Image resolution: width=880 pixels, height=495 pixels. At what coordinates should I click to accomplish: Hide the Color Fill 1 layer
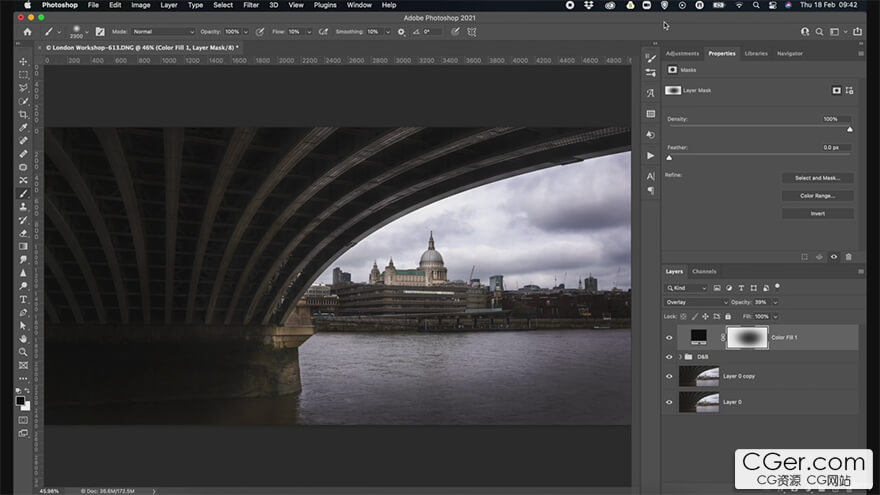point(669,338)
